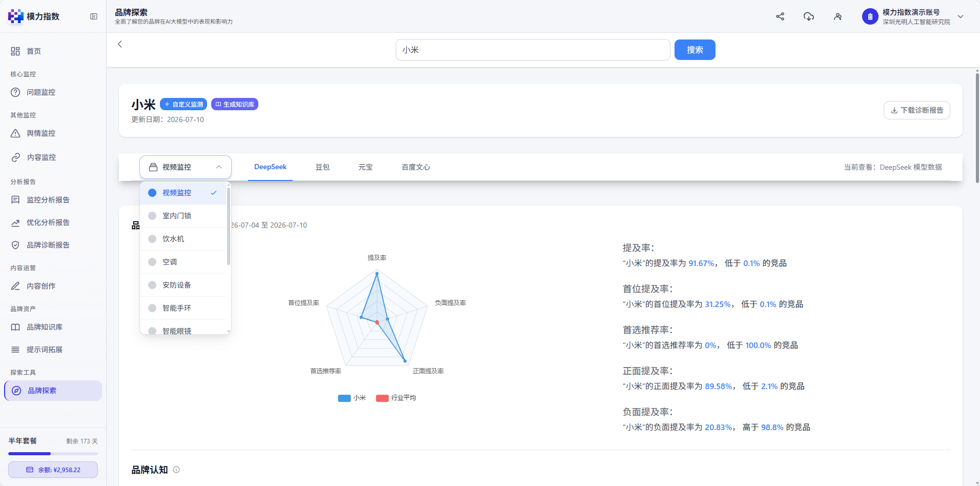The image size is (980, 486).
Task: Toggle the 行业平均 legend in the radar chart
Action: [x=396, y=398]
